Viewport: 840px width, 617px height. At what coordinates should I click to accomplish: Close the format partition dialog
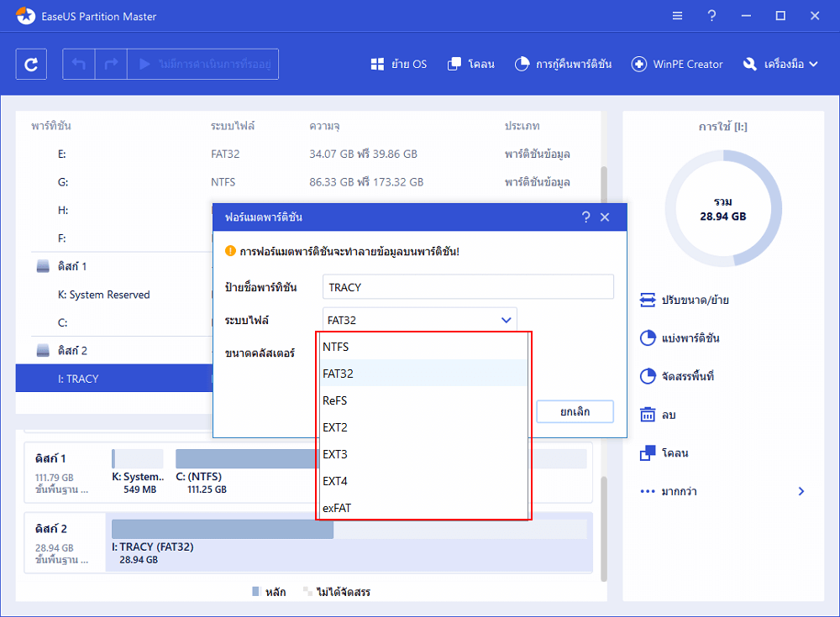(x=605, y=217)
